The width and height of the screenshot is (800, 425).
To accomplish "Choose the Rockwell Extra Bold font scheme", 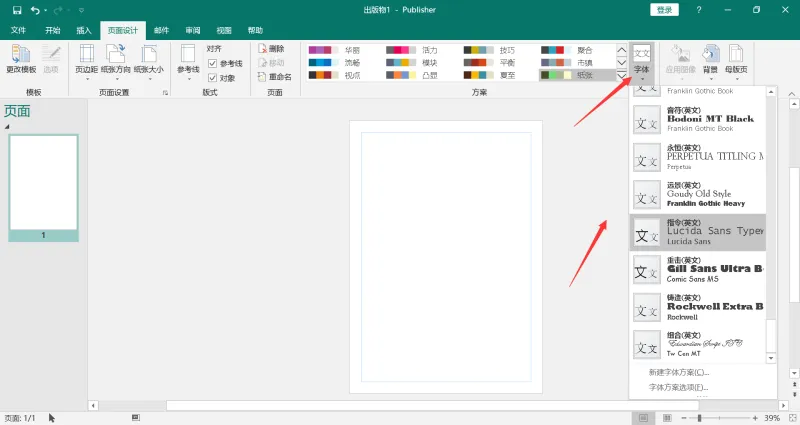I will pos(698,307).
